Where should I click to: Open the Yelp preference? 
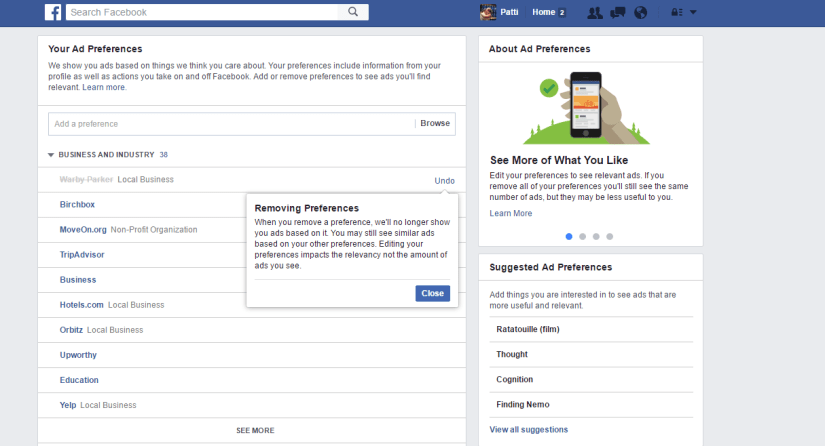pos(68,405)
